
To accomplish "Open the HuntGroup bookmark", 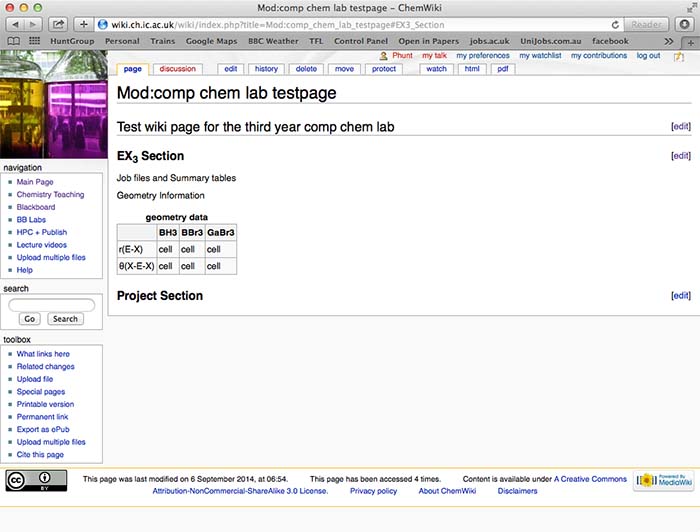I will click(x=72, y=41).
